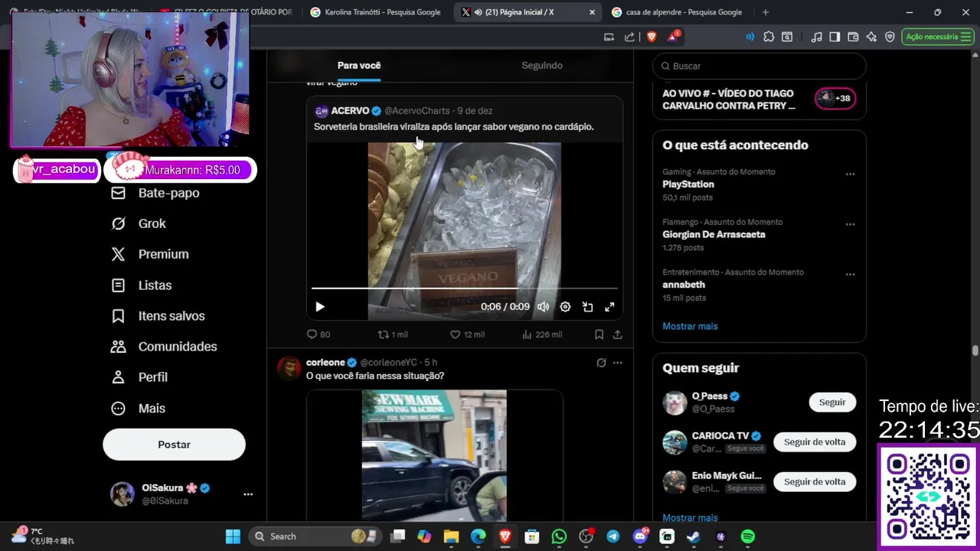Open Brave Shields lion icon in address bar

[652, 37]
